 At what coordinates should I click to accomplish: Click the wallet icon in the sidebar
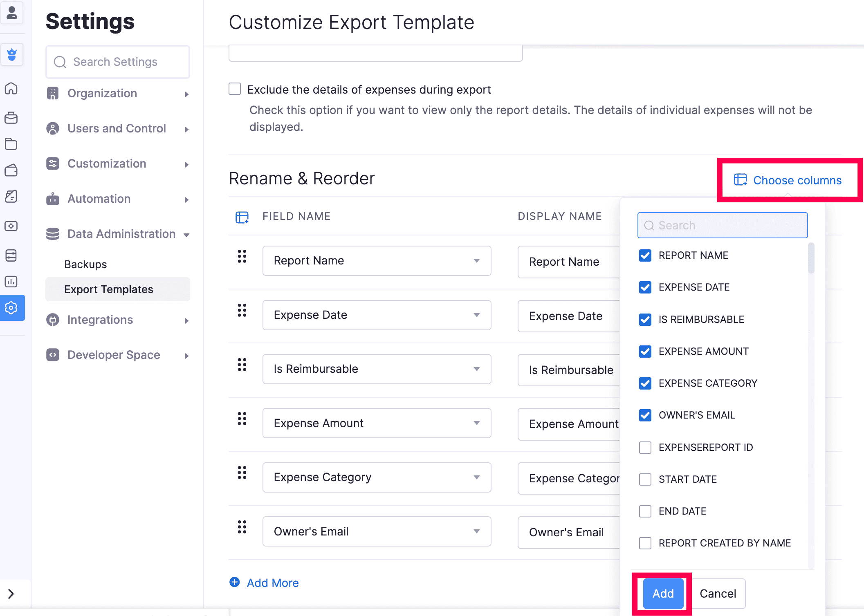click(x=12, y=170)
